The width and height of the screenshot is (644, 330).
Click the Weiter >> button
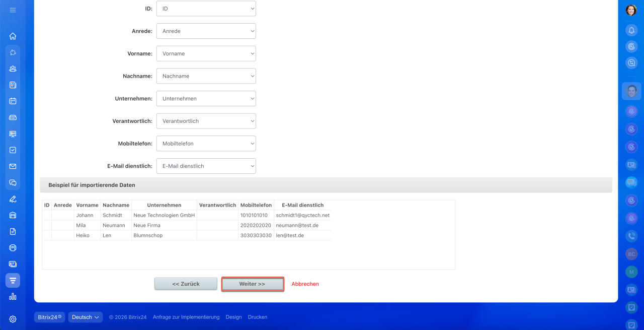pos(253,284)
